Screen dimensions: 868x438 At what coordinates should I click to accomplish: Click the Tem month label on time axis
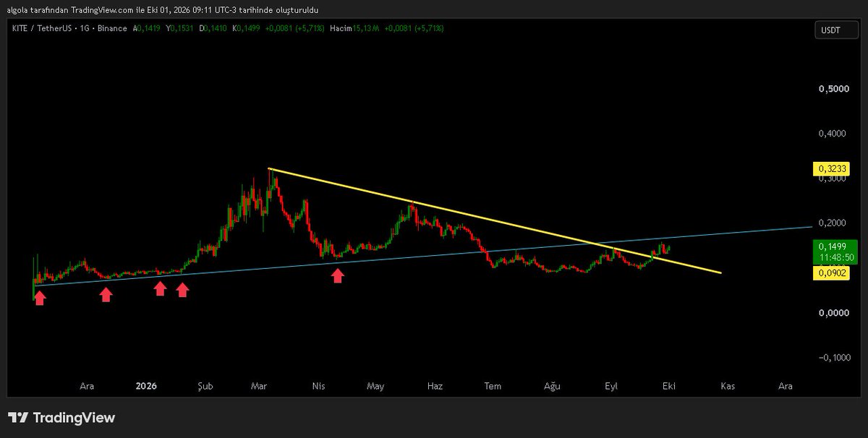pos(493,386)
